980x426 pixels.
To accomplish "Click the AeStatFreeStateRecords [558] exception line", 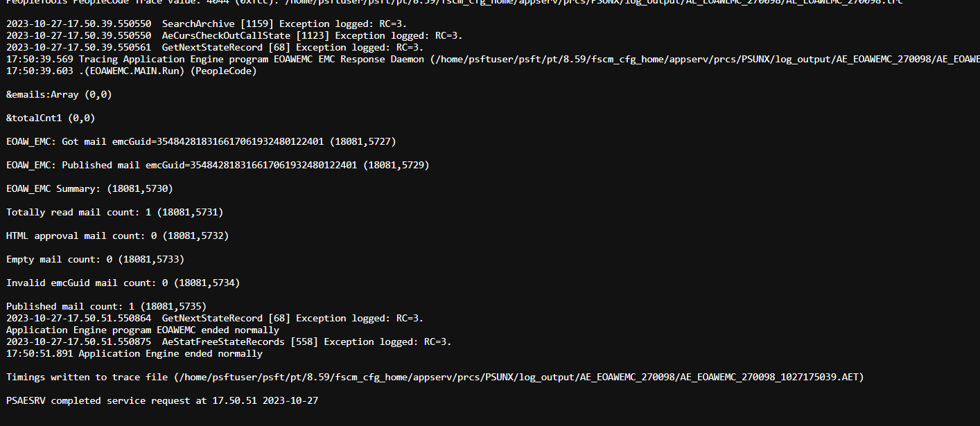I will point(229,341).
